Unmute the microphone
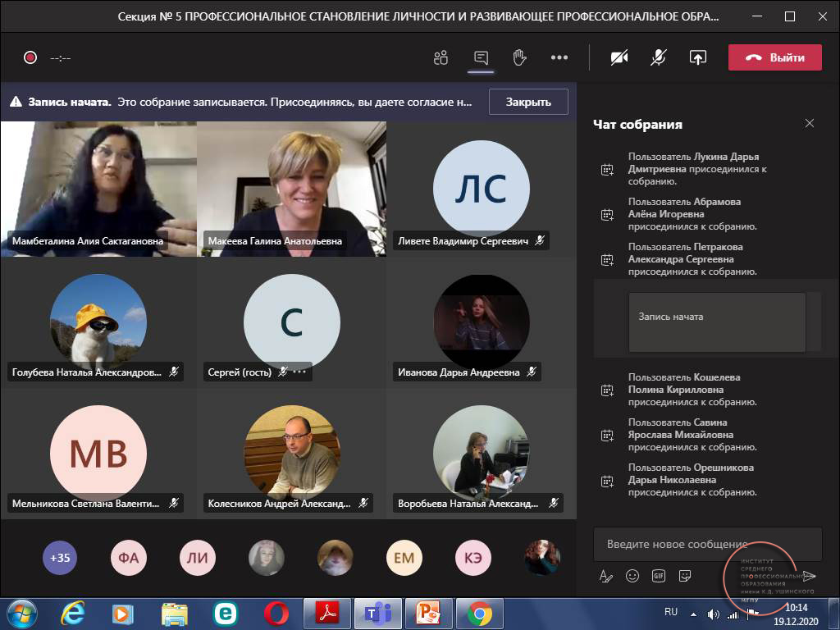The height and width of the screenshot is (630, 840). pos(658,57)
